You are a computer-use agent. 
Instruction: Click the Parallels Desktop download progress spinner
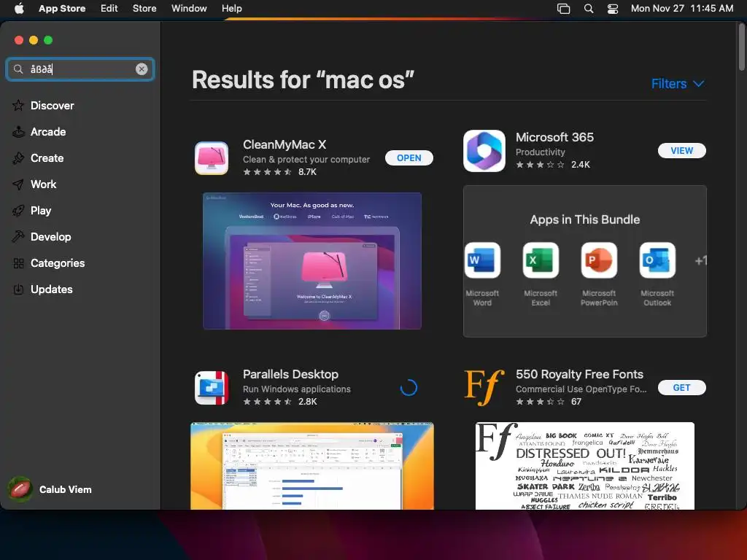click(409, 388)
